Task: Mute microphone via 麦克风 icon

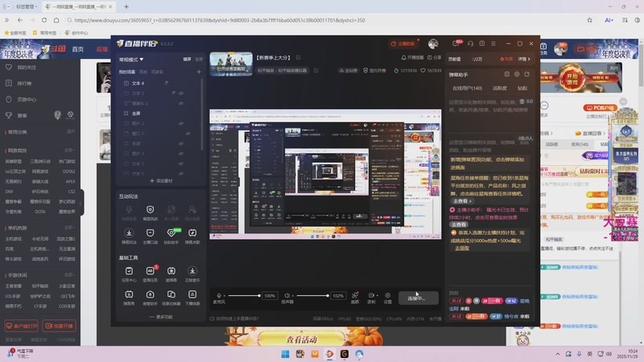Action: pos(219,295)
